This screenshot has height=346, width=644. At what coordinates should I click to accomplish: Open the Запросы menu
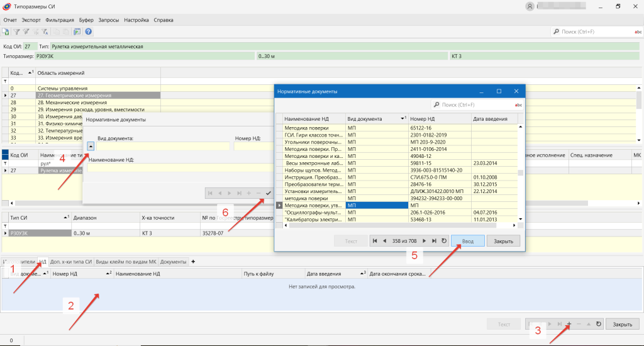point(109,20)
